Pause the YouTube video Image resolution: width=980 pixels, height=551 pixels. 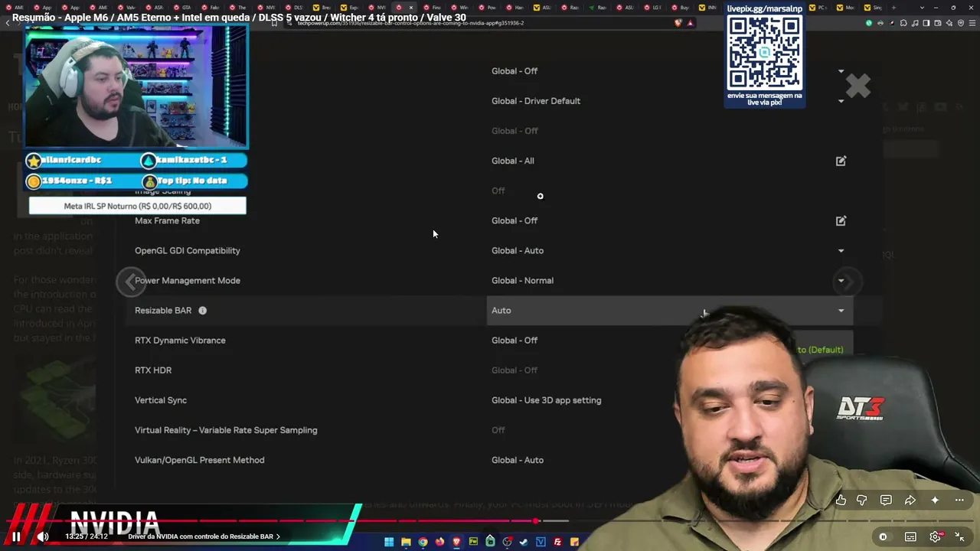pyautogui.click(x=16, y=536)
